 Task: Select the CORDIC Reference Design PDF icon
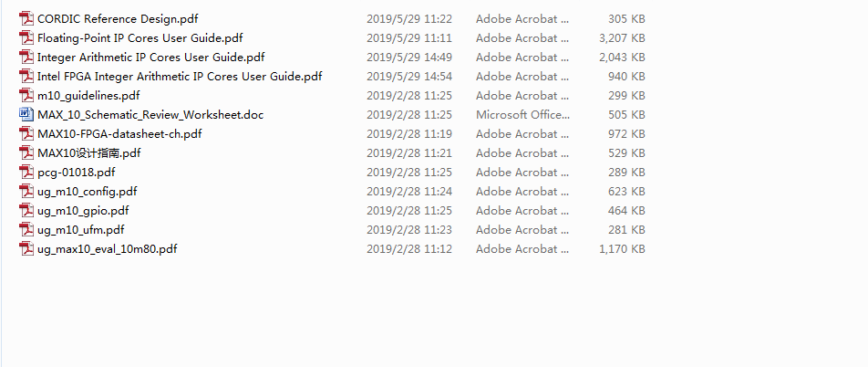pyautogui.click(x=26, y=19)
